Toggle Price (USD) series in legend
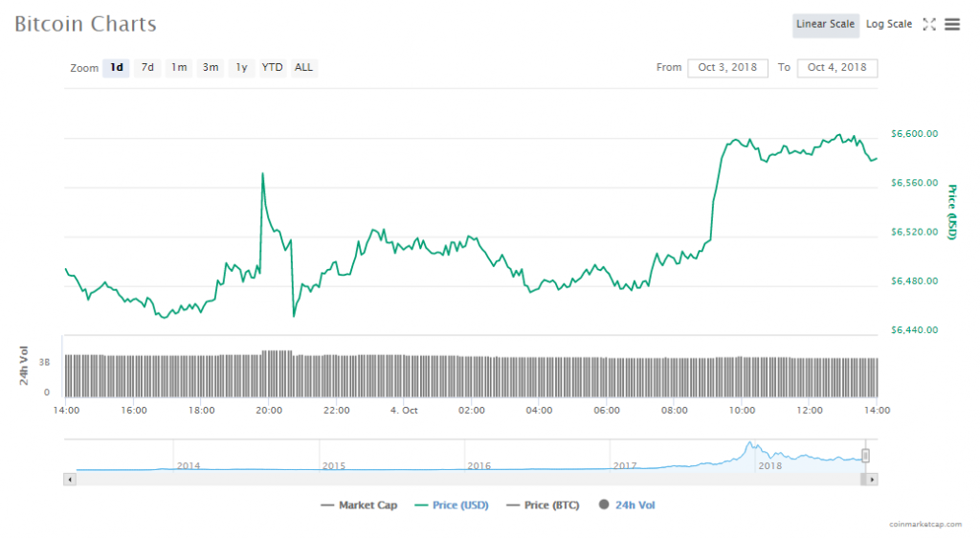Image resolution: width=980 pixels, height=539 pixels. point(451,505)
